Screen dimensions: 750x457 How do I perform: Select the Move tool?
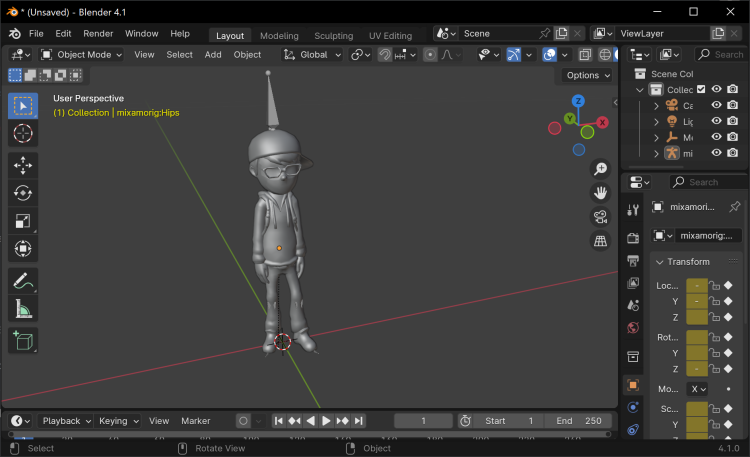[23, 165]
